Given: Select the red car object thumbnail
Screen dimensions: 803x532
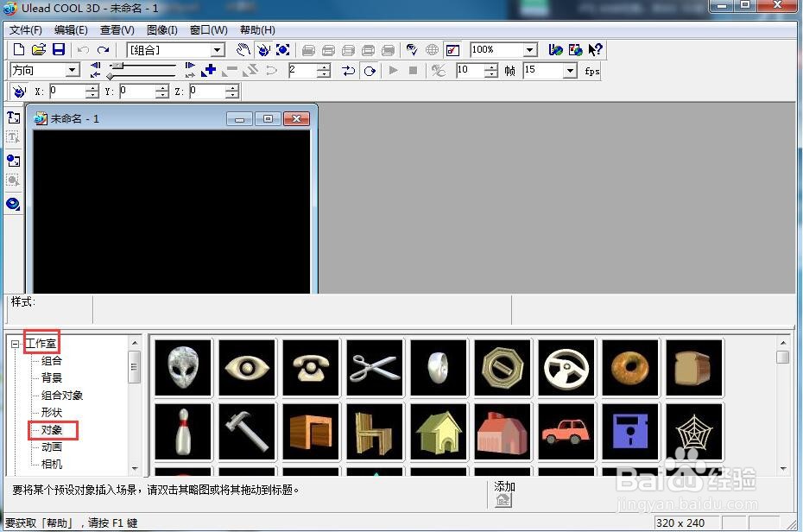Looking at the screenshot, I should click(x=566, y=432).
